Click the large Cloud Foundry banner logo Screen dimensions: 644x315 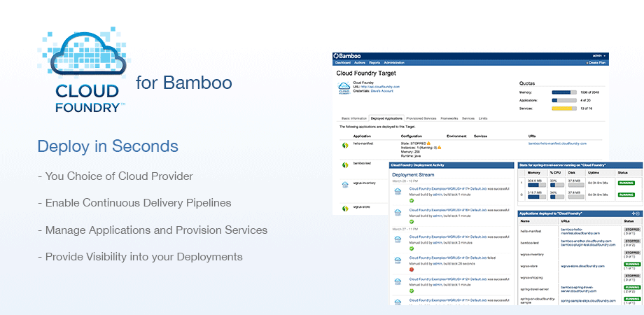click(85, 70)
